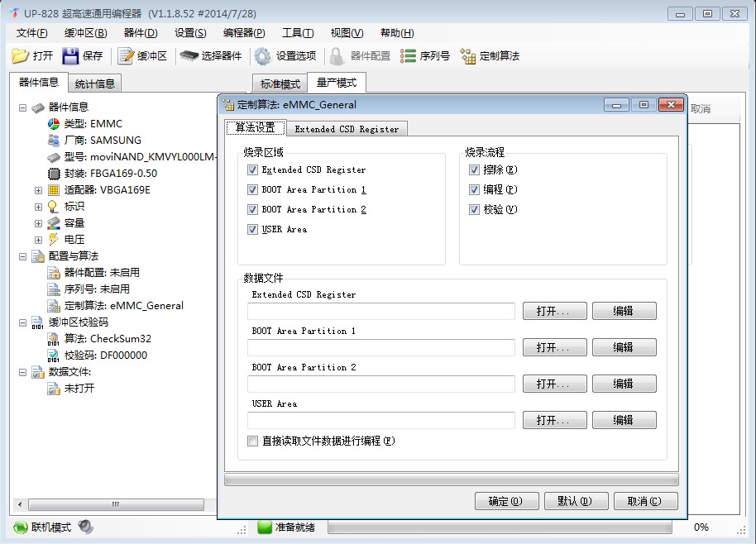This screenshot has width=756, height=544.
Task: Click the 电压 lightning icon
Action: pos(54,240)
